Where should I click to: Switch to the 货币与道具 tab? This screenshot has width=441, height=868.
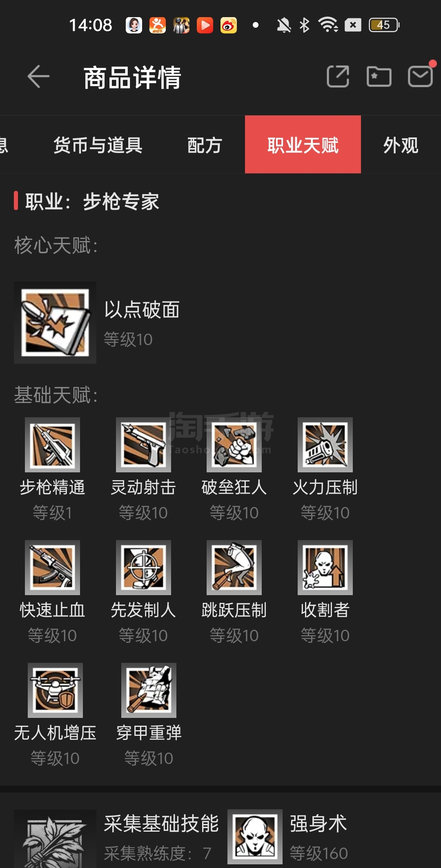98,145
